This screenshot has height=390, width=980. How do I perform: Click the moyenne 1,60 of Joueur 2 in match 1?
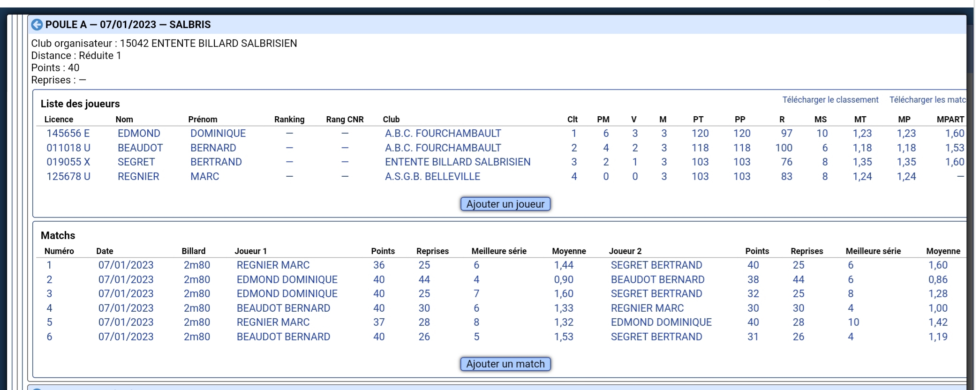click(x=938, y=265)
